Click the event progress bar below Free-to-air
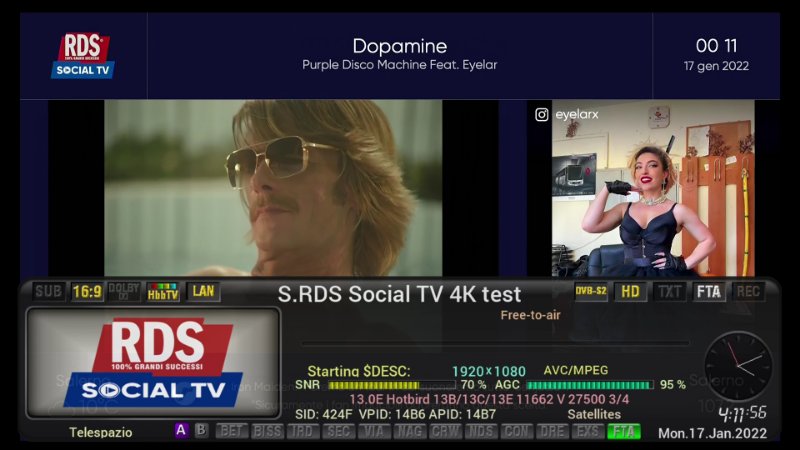Image resolution: width=800 pixels, height=450 pixels. coord(495,344)
